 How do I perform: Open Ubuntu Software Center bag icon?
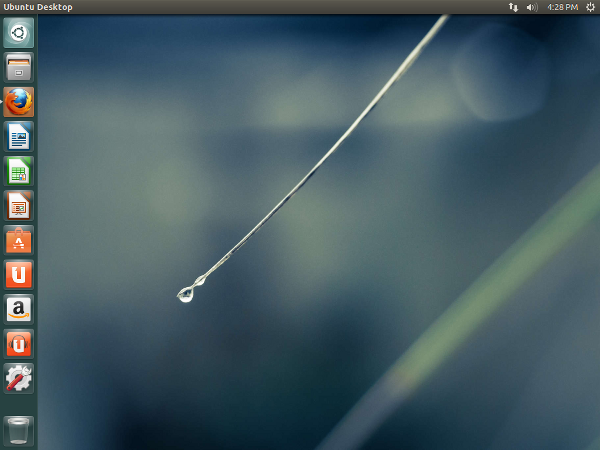pyautogui.click(x=18, y=240)
